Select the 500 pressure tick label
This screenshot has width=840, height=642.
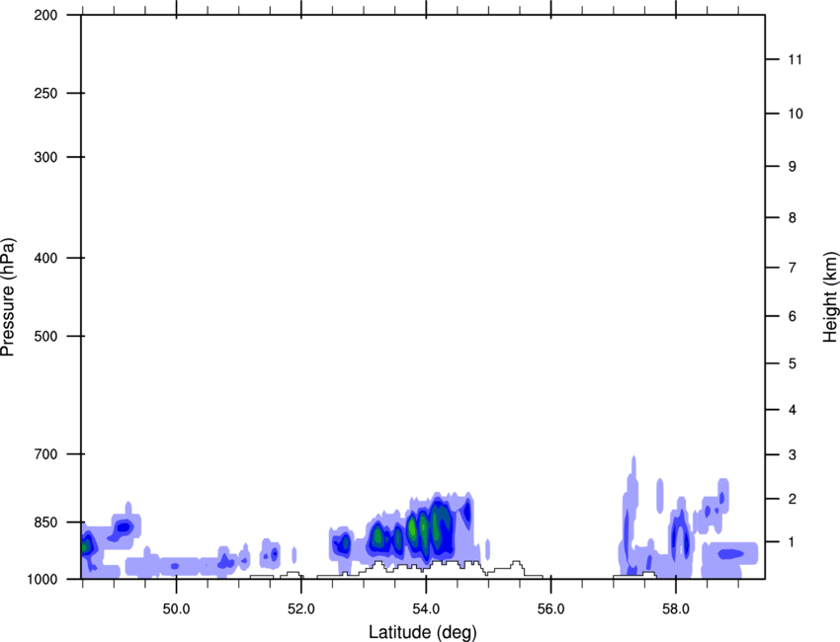coord(45,336)
